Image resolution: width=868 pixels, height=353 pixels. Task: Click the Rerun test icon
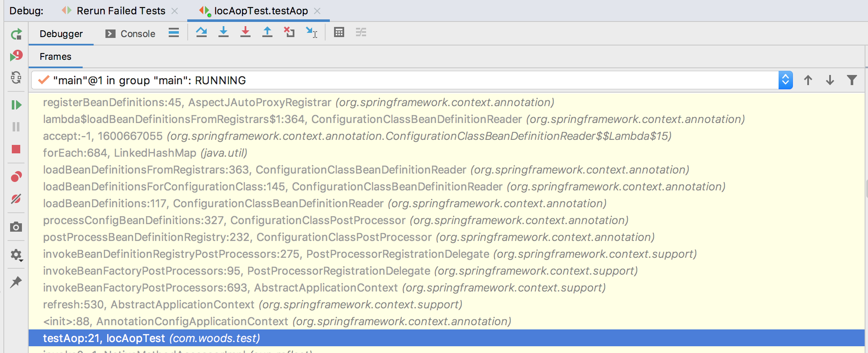16,34
